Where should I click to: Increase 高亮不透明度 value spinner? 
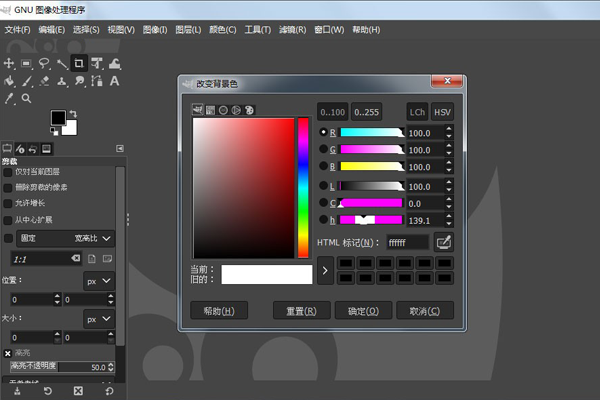pyautogui.click(x=111, y=364)
